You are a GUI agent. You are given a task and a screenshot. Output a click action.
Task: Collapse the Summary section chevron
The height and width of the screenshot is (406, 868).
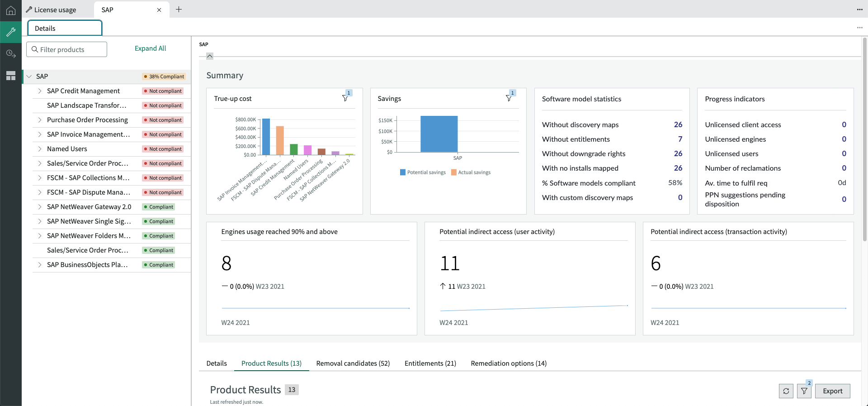(x=210, y=56)
